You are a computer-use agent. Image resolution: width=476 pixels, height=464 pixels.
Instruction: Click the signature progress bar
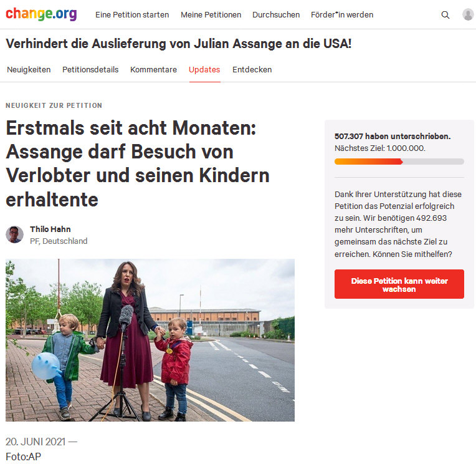pyautogui.click(x=399, y=162)
